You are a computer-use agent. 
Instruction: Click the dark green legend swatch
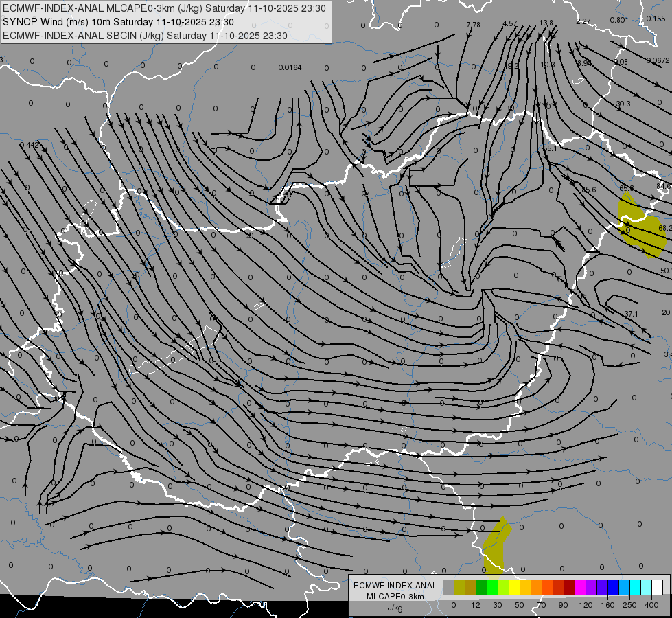[x=481, y=588]
